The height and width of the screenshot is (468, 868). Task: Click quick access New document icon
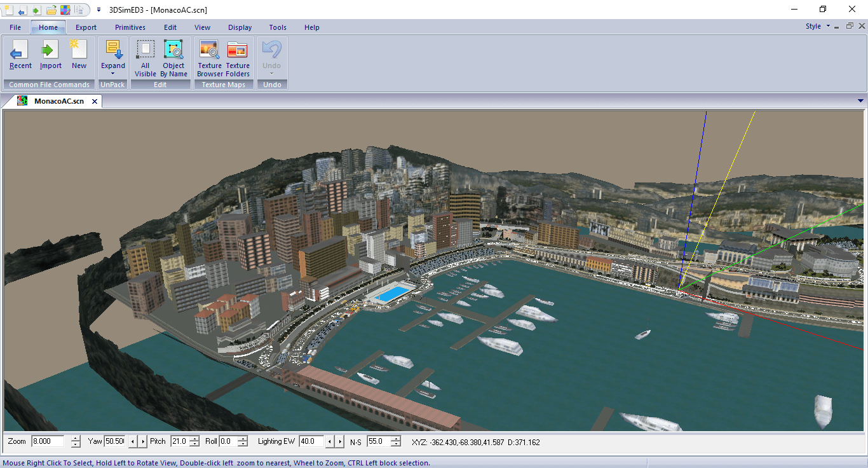click(x=9, y=10)
